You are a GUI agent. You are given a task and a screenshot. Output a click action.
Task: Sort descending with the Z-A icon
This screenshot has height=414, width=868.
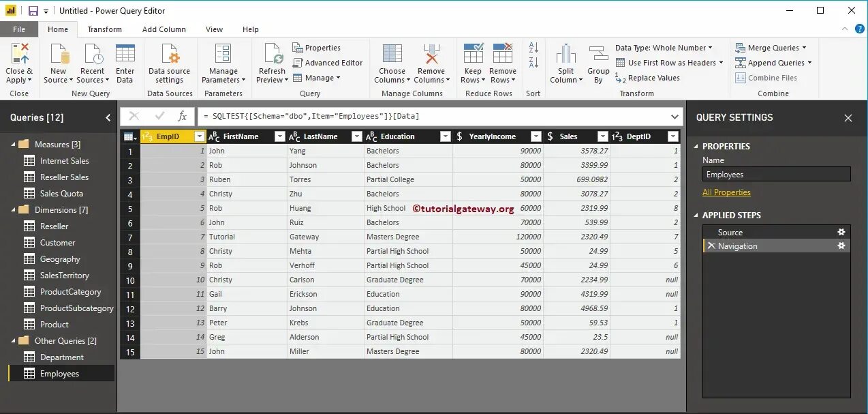pos(533,63)
